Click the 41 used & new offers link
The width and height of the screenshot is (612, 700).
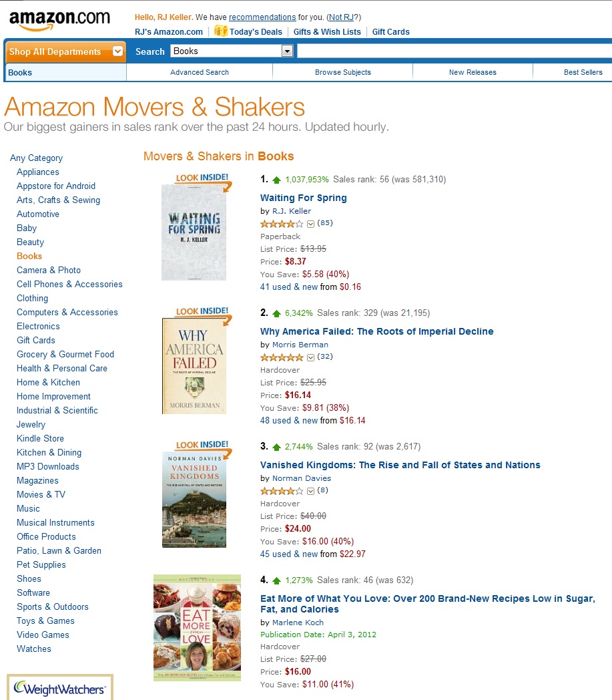pyautogui.click(x=289, y=287)
